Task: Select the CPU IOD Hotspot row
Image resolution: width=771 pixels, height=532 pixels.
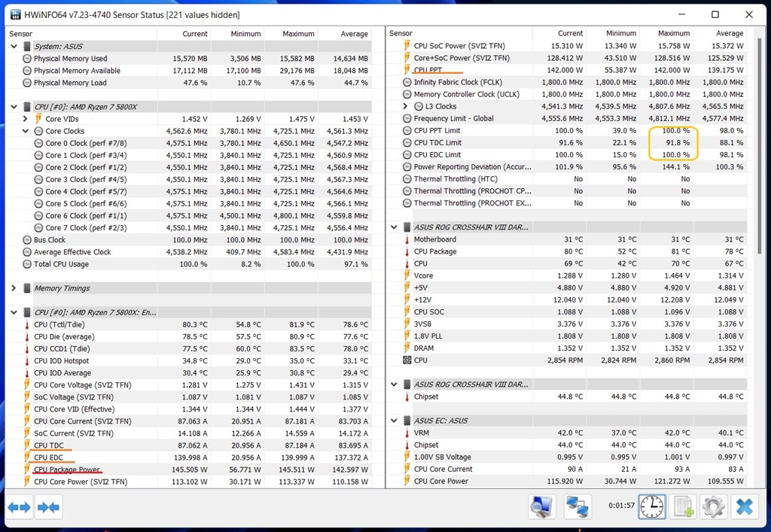Action: coord(189,361)
